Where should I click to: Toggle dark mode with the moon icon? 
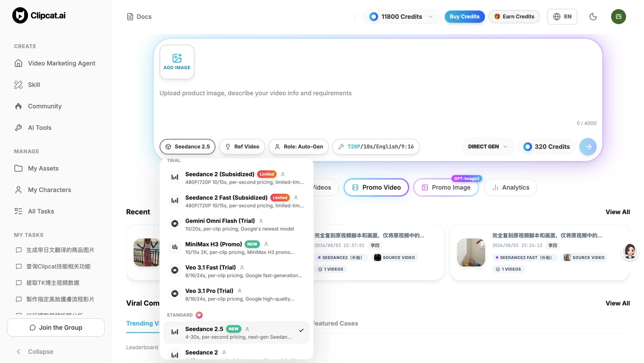pos(593,16)
